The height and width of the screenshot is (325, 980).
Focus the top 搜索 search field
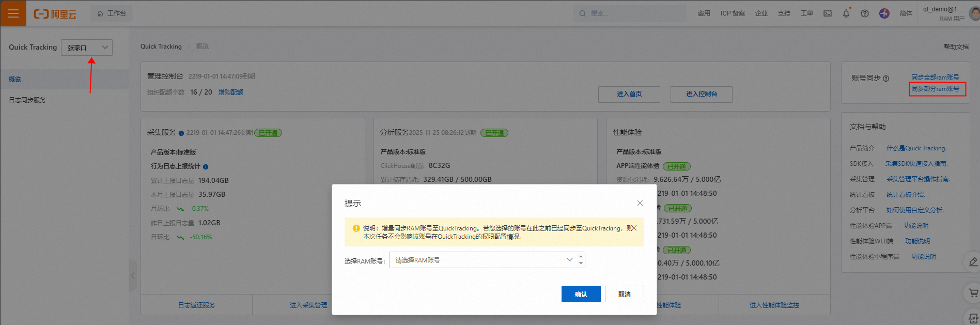pos(630,13)
